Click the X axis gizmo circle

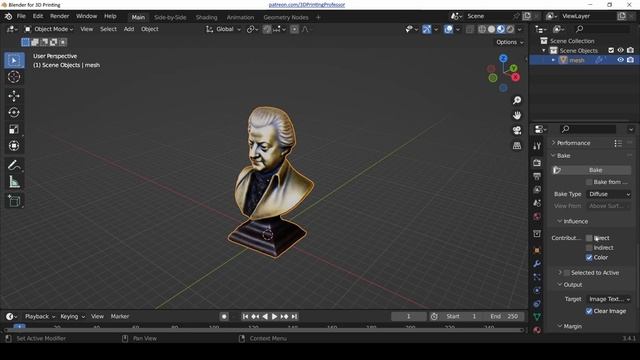[516, 77]
